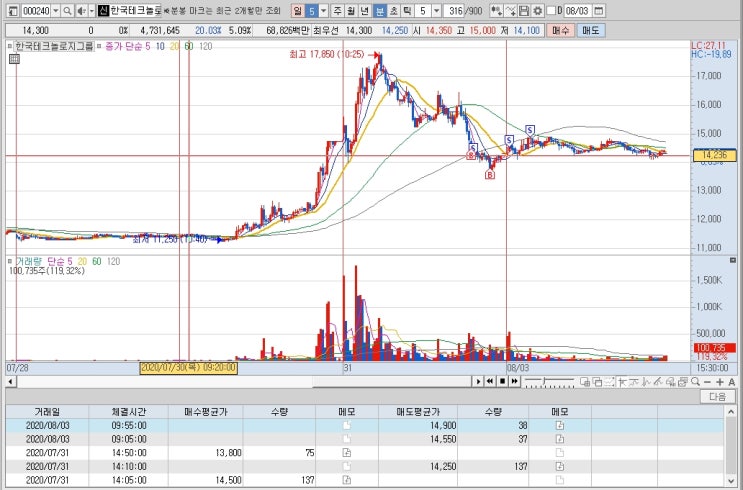
Task: Click the 14,236 current price label
Action: click(x=714, y=155)
